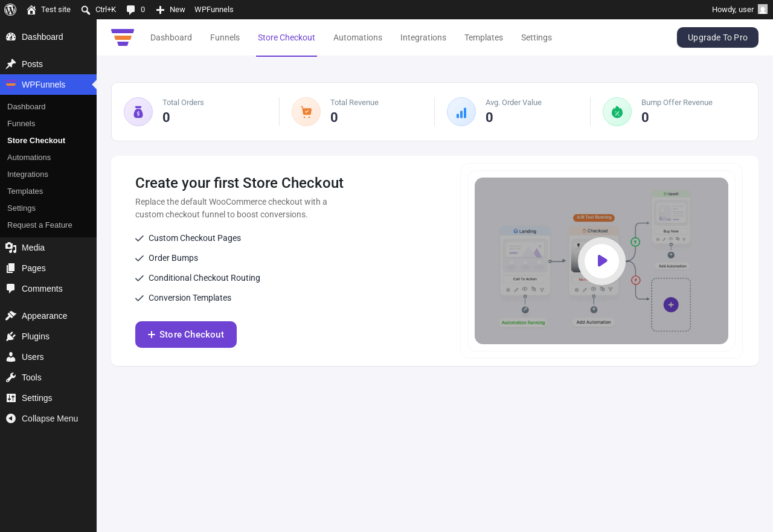The height and width of the screenshot is (532, 773).
Task: Click the Upgrade To Pro button
Action: [x=717, y=37]
